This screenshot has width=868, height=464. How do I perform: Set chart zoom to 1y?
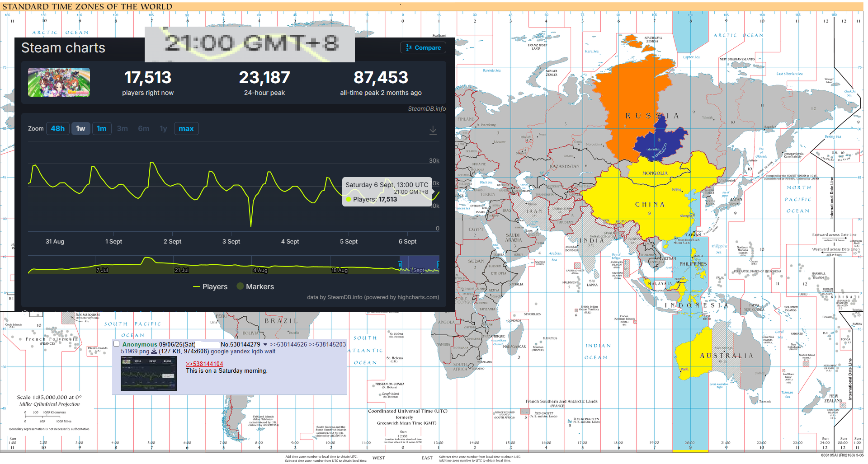[163, 129]
